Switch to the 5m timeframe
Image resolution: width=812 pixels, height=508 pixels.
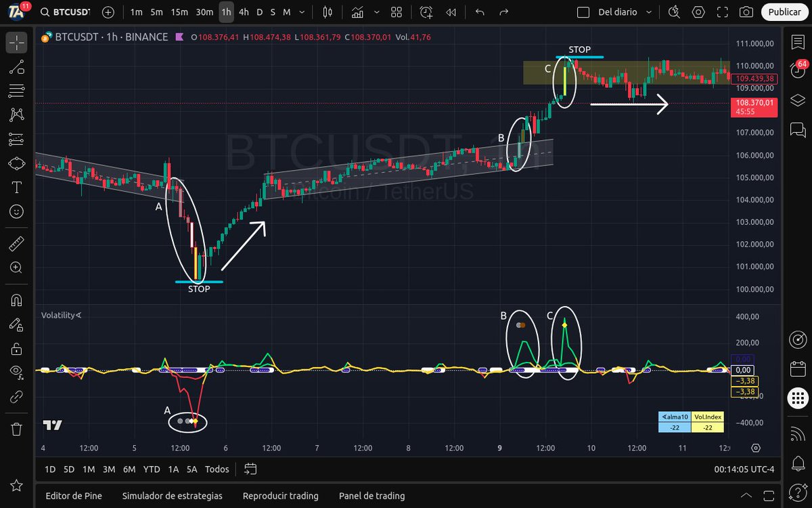point(156,12)
